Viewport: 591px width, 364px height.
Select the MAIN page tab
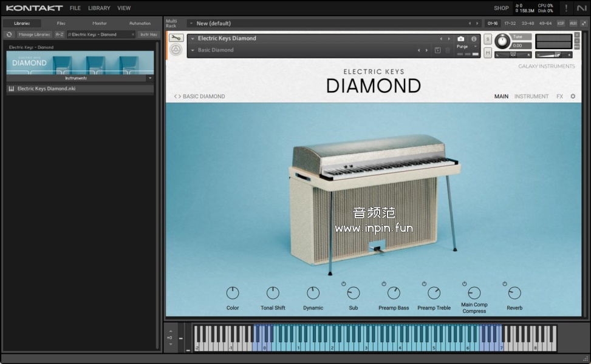[x=501, y=96]
